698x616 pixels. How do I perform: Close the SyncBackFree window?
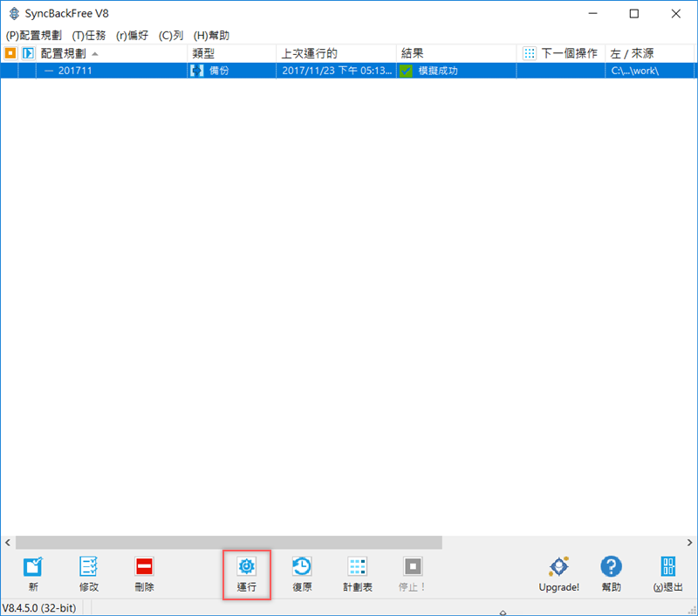point(675,14)
